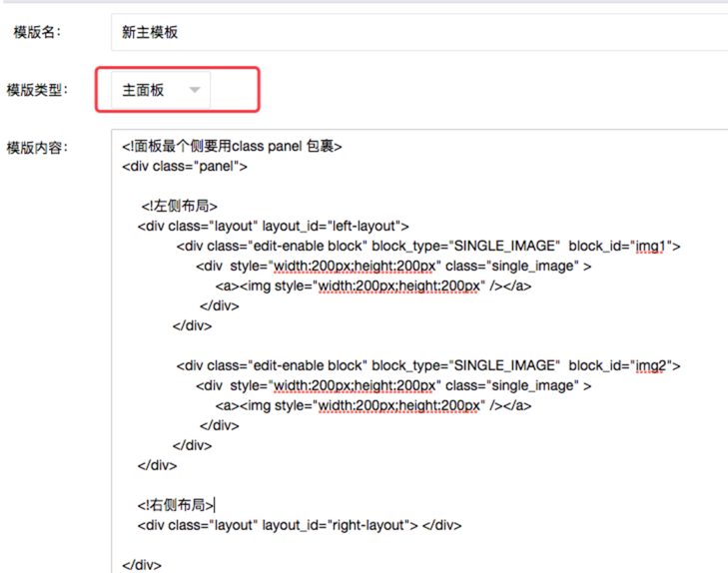Click the comment line about class panel 包裹
This screenshot has width=728, height=573.
point(232,146)
